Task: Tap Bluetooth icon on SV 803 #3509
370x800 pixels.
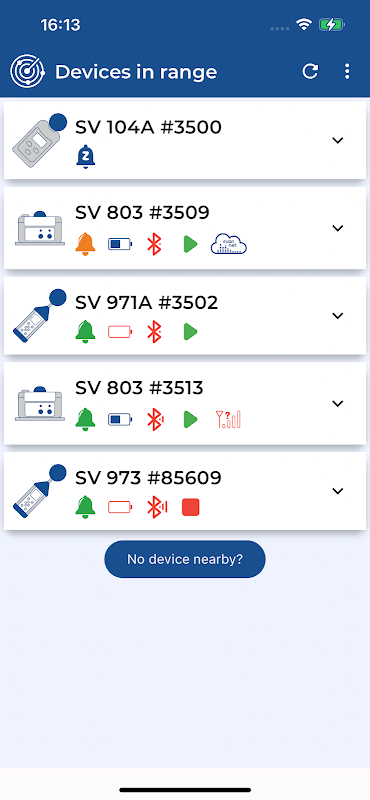Action: point(154,244)
